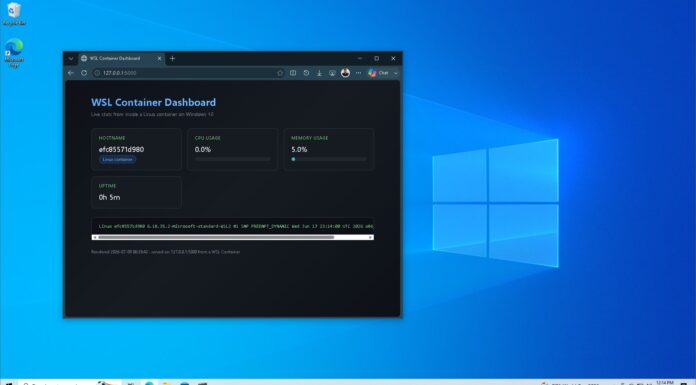Click the WSL Container Dashboard heading
Viewport: 696px width, 385px height.
point(154,102)
